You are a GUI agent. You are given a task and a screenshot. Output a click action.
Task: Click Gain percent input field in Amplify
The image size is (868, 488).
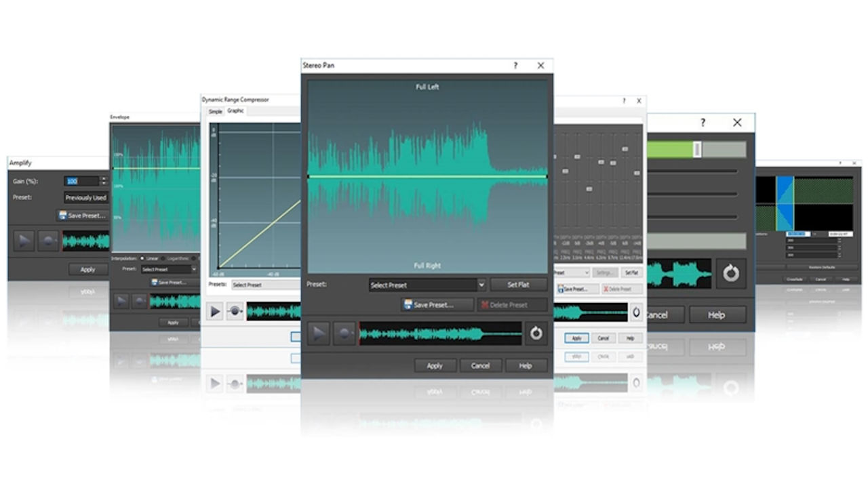[x=82, y=181]
